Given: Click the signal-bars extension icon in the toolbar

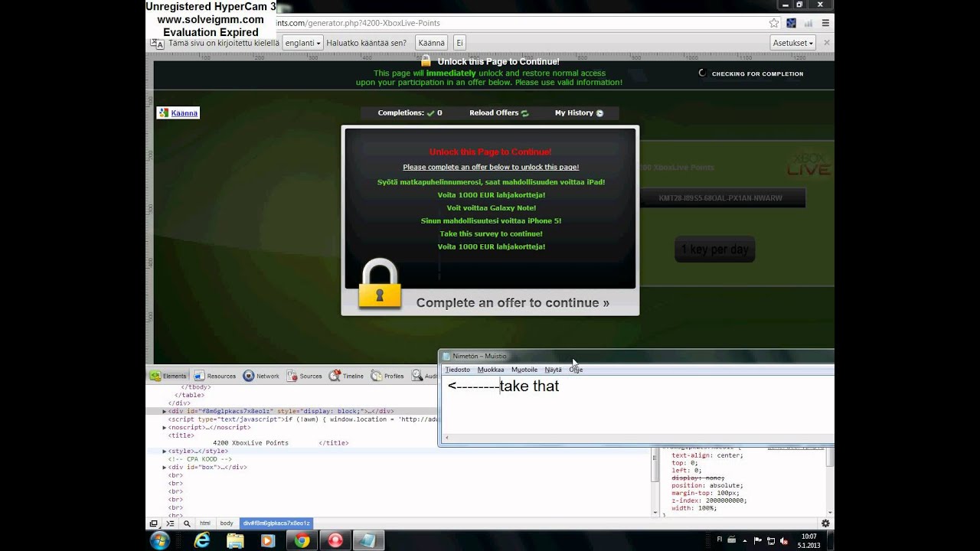Looking at the screenshot, I should [x=808, y=23].
